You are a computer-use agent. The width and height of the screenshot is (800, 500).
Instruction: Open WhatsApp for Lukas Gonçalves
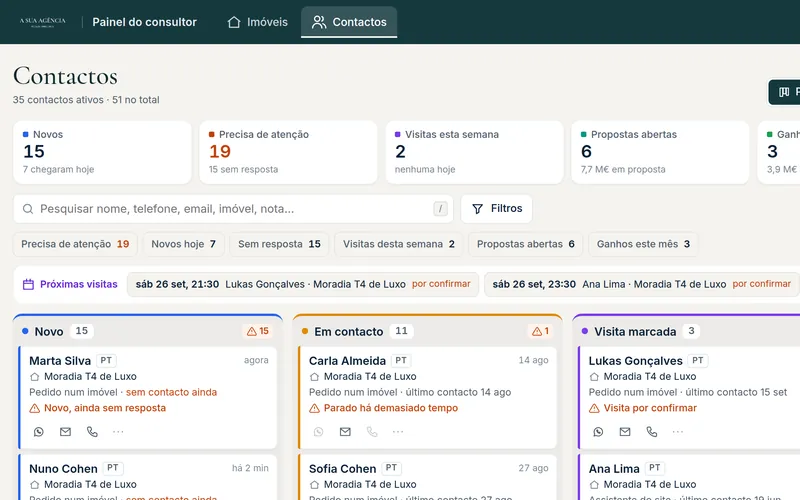[598, 432]
